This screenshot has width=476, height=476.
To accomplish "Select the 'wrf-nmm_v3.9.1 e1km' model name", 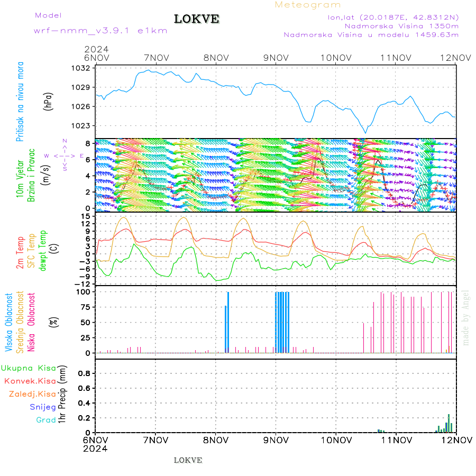I will pos(100,31).
